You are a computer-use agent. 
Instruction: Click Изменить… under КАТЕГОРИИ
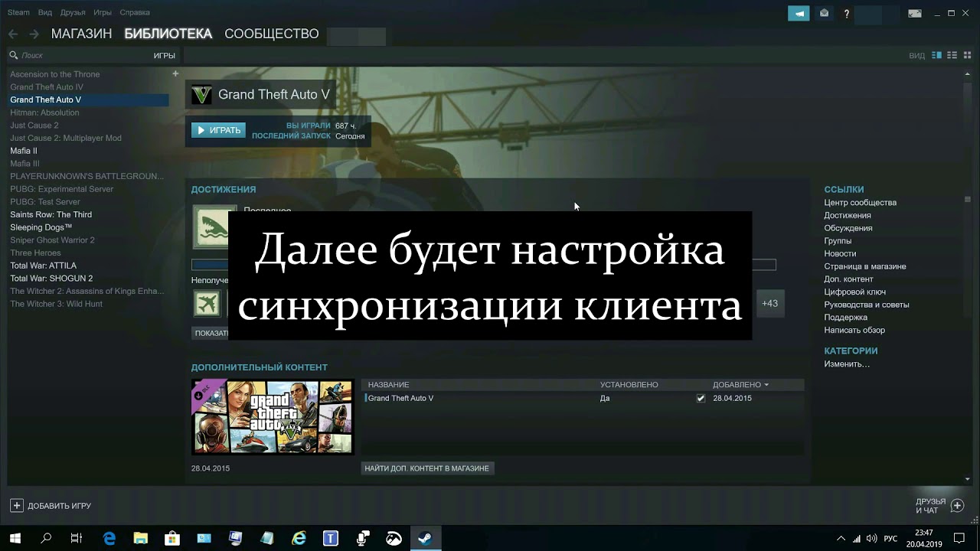847,364
